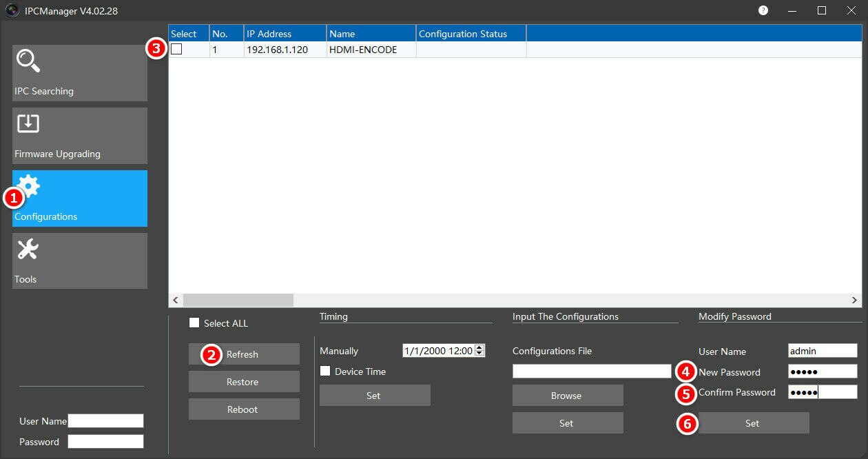This screenshot has height=459, width=868.
Task: Open Firmware Upgrading download icon
Action: coord(28,123)
